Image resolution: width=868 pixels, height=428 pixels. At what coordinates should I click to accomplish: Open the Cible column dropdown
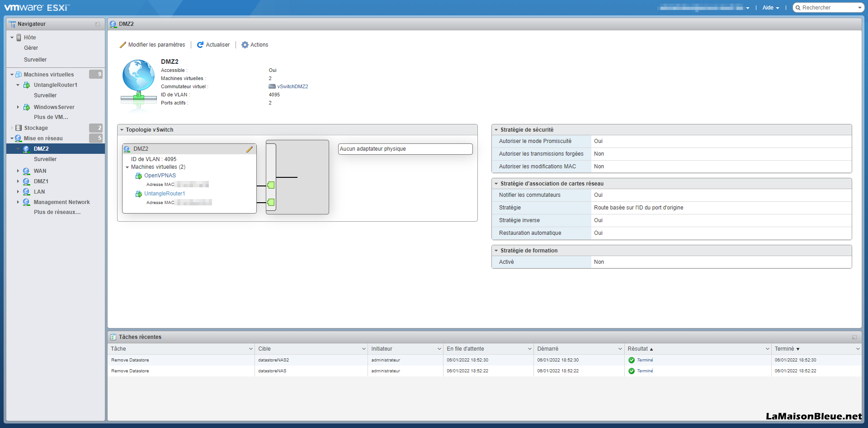pos(364,349)
